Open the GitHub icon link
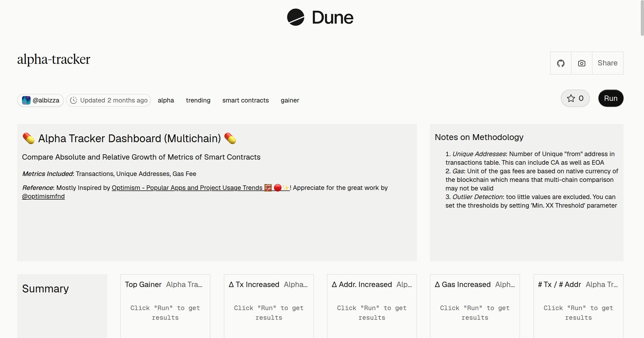This screenshot has width=644, height=338. point(561,63)
